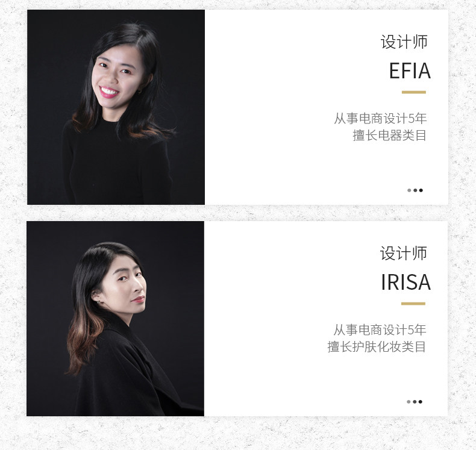This screenshot has height=450, width=476.
Task: Click the gold bar under IRISA
Action: 413,304
